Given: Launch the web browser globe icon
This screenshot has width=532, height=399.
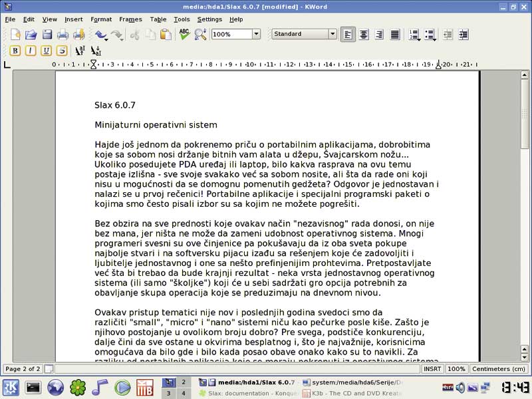Looking at the screenshot, I should tap(55, 388).
